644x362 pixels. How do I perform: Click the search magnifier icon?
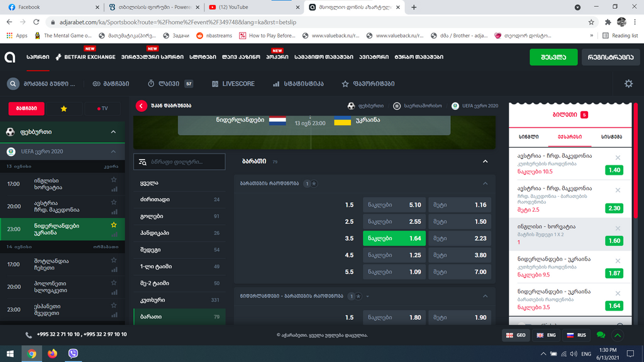(x=13, y=84)
